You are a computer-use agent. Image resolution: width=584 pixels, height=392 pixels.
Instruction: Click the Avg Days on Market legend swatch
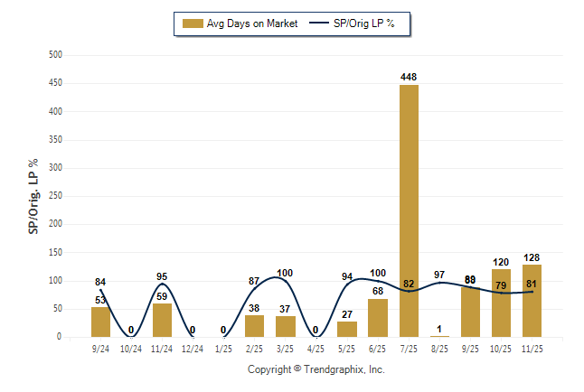coord(193,23)
